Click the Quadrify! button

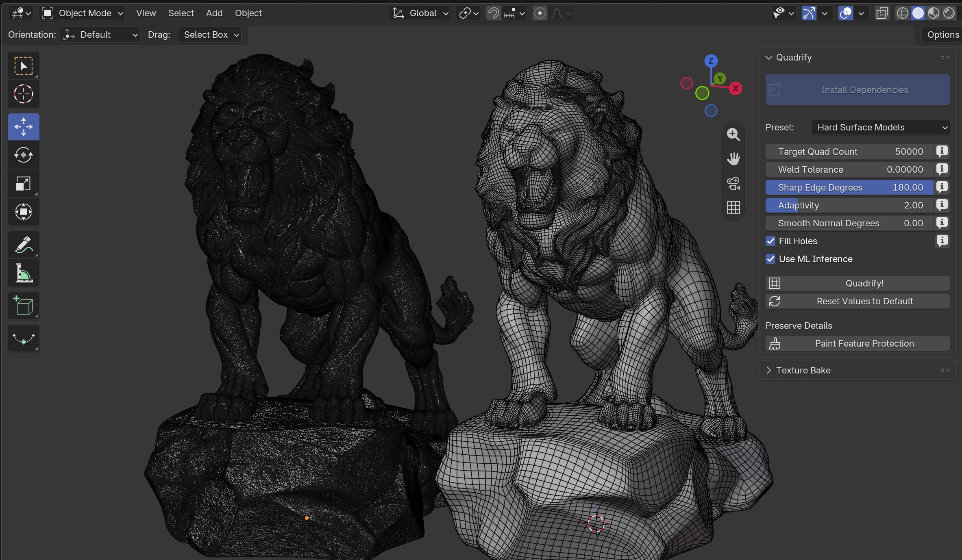[858, 283]
